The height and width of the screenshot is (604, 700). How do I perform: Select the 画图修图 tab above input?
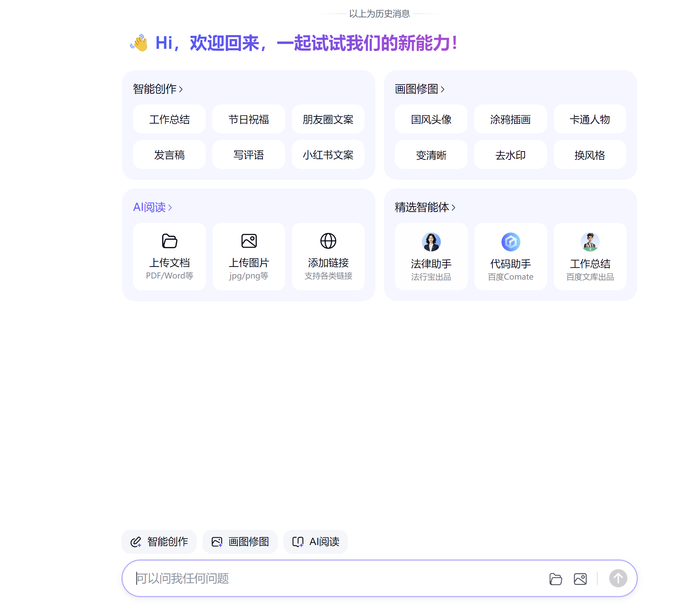(240, 542)
